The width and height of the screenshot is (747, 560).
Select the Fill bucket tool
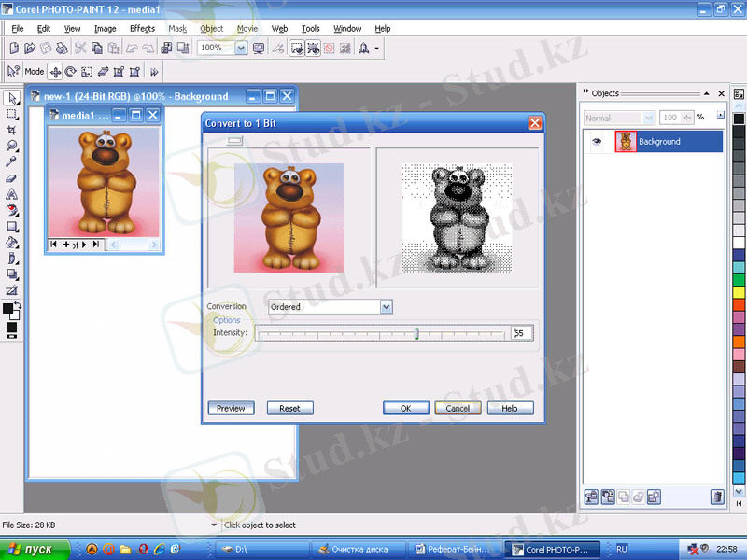point(12,242)
